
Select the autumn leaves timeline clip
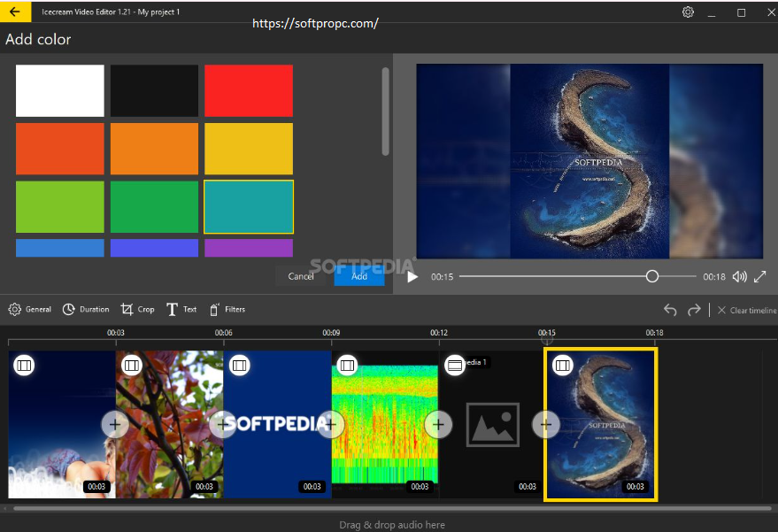coord(169,424)
